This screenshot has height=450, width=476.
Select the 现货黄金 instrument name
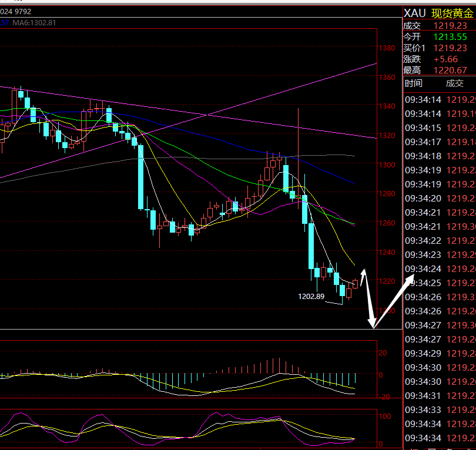(x=452, y=14)
